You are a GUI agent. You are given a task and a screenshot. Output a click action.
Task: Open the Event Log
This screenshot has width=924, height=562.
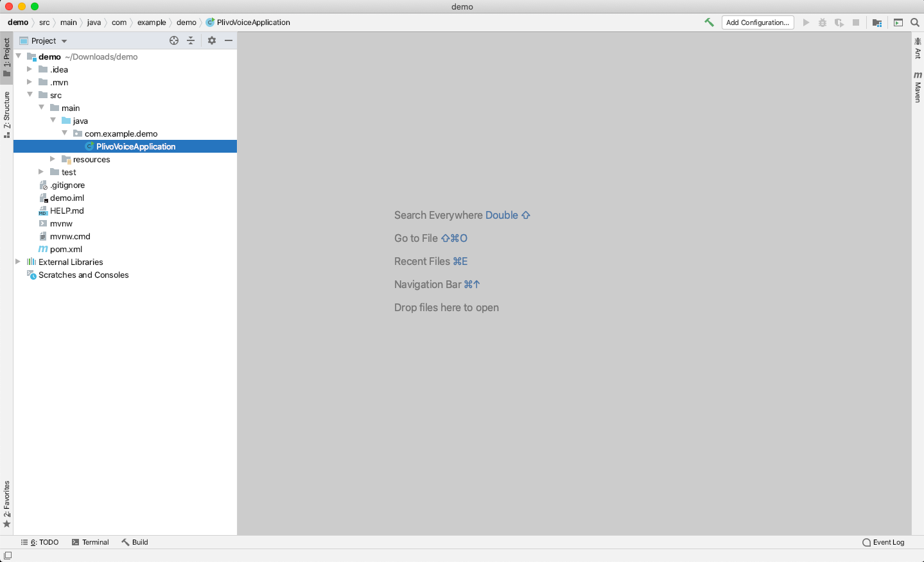pos(887,542)
